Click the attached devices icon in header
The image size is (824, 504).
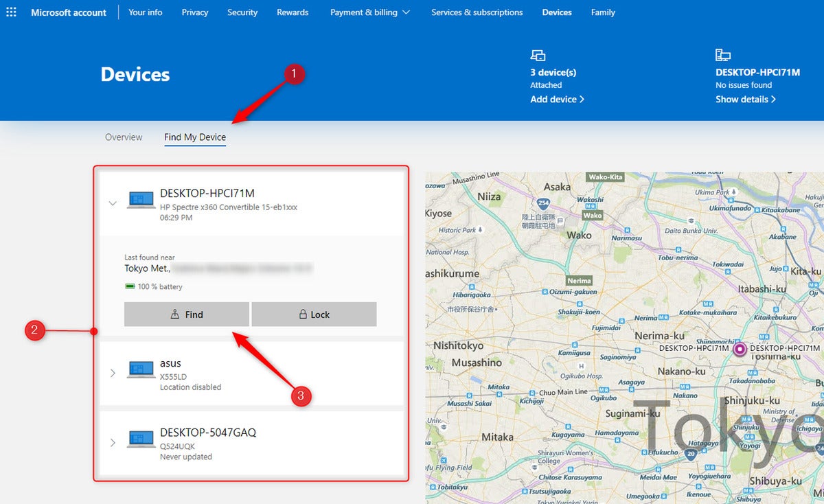point(538,56)
